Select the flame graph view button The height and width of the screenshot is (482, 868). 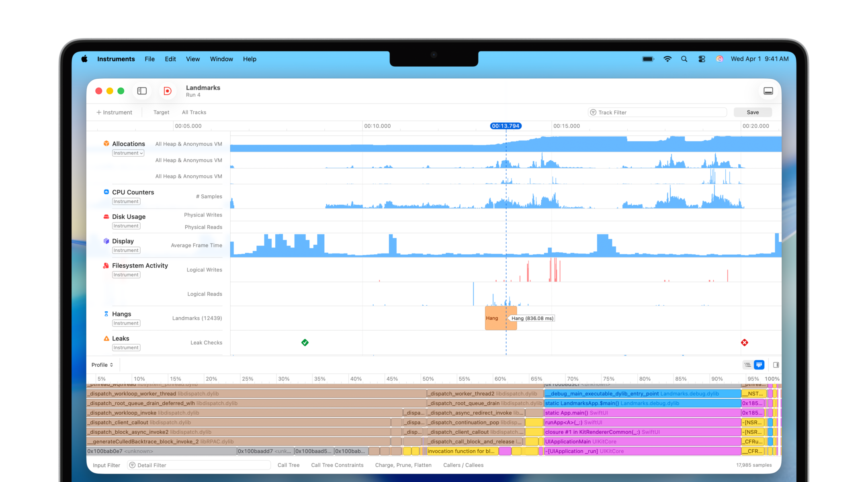759,365
